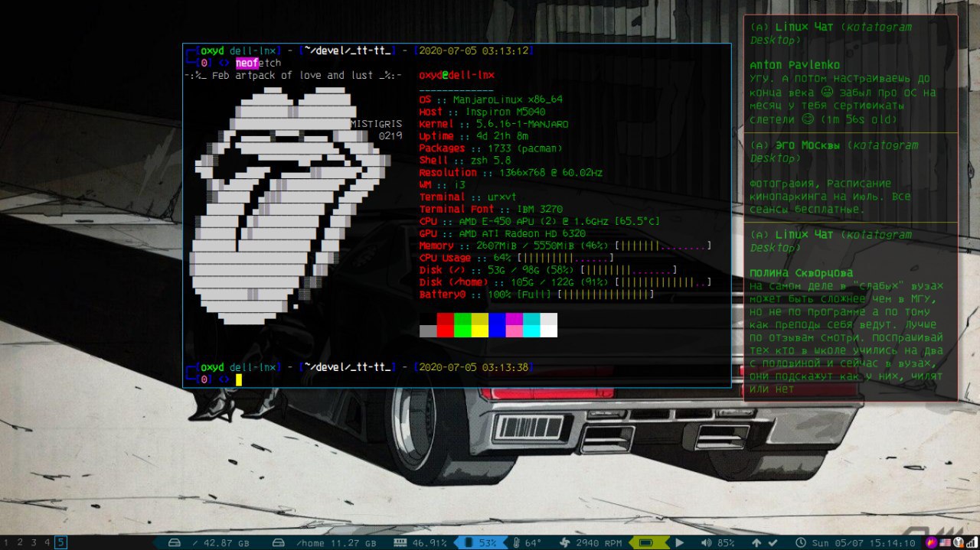Click the /home 11.27 GB text
This screenshot has width=980, height=550.
pos(335,543)
